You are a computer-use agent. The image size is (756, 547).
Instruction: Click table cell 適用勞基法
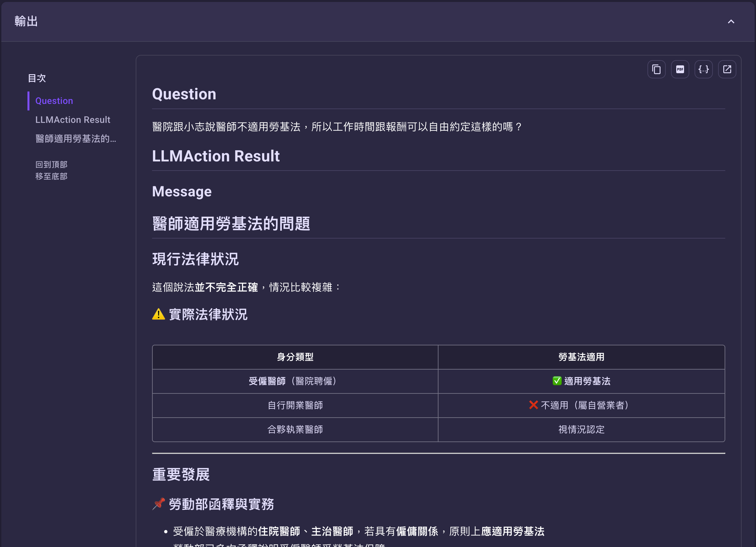(581, 381)
